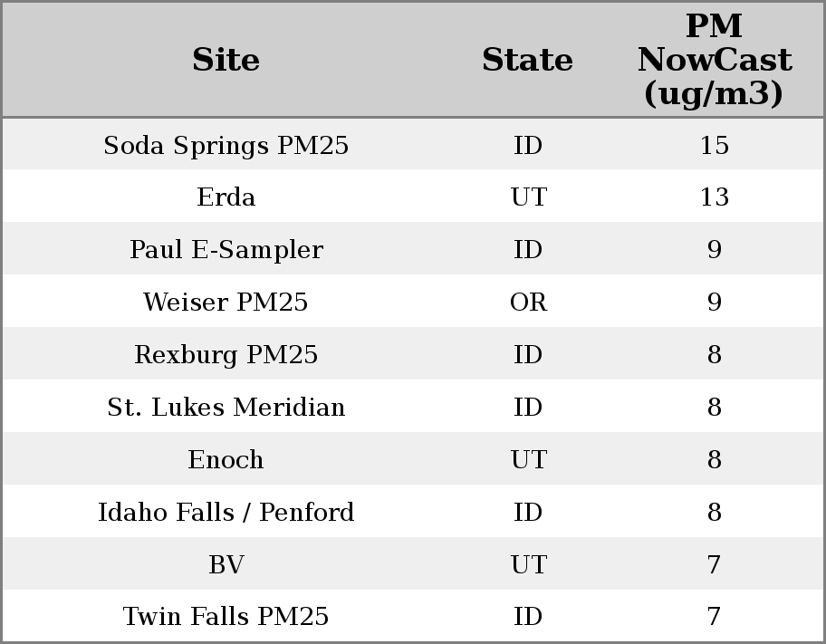Click the Paul E-Sampler site name
The width and height of the screenshot is (826, 644).
click(x=226, y=250)
